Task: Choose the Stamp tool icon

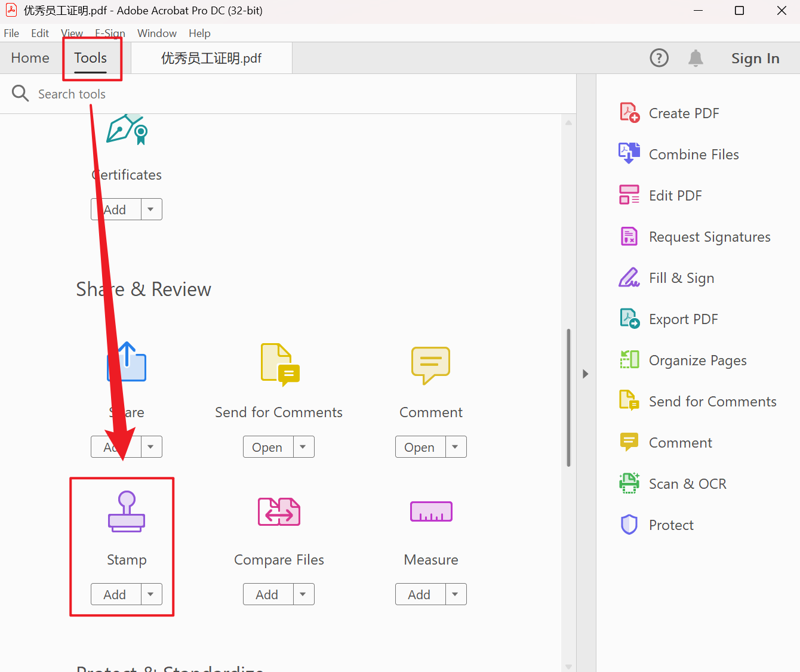Action: (x=127, y=511)
